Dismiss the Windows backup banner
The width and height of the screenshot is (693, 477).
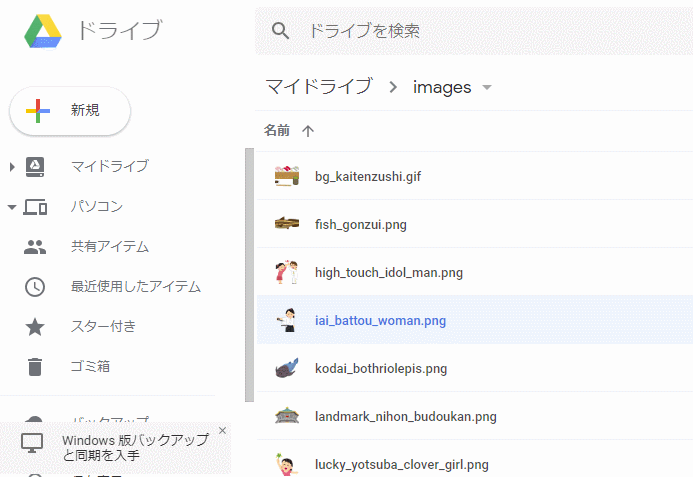[222, 431]
